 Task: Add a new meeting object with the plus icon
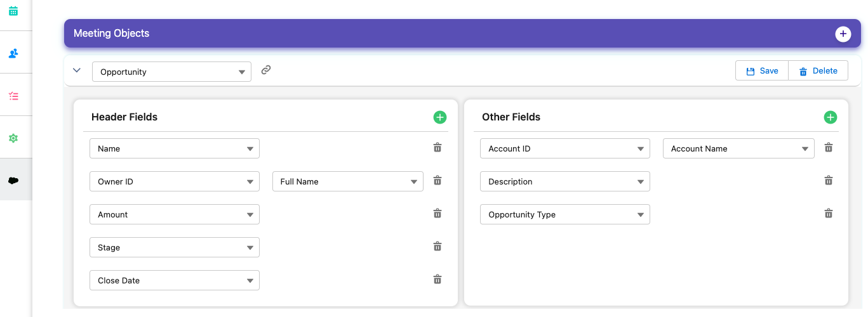[x=842, y=34]
